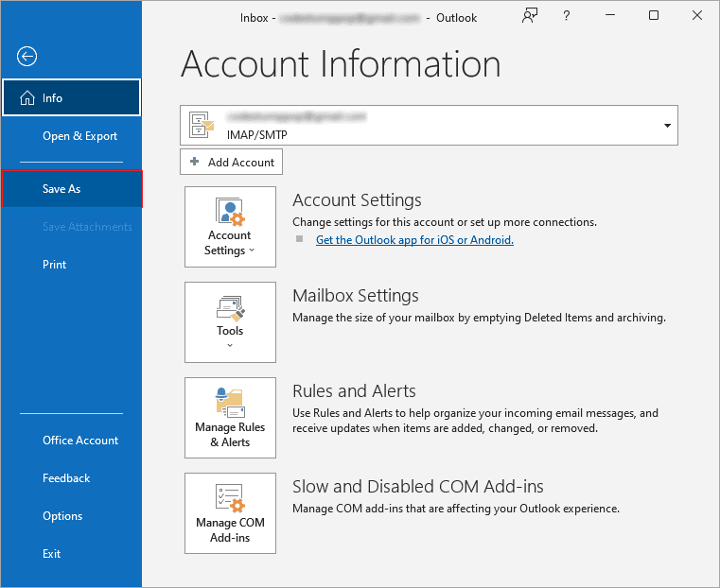Expand the IMAP/SMTP account dropdown
The image size is (720, 588).
tap(667, 126)
